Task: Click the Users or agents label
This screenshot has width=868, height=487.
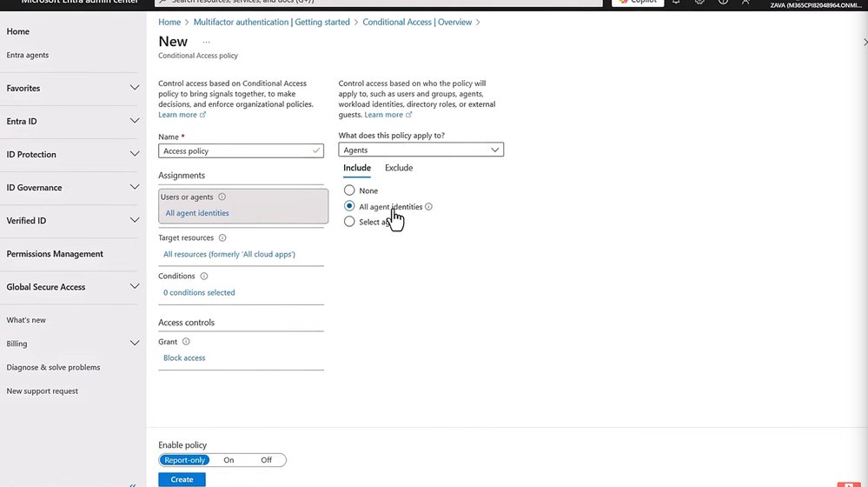Action: [x=187, y=197]
